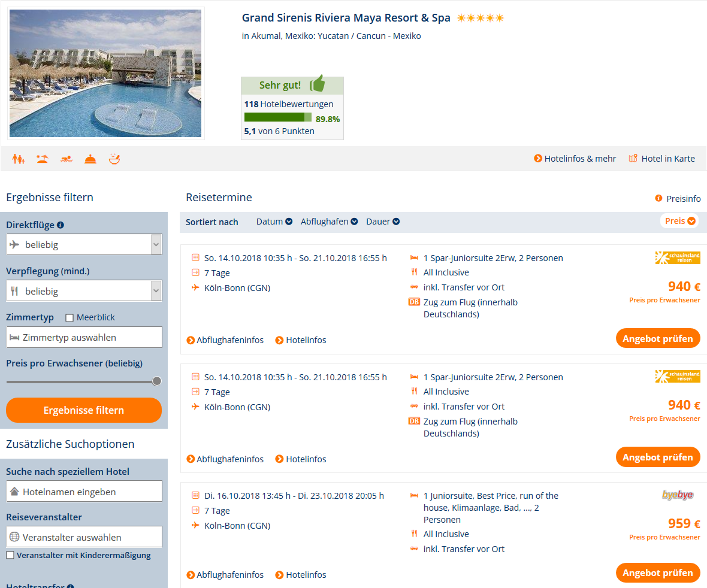
Task: Click the five-star hotel rating
Action: 480,18
